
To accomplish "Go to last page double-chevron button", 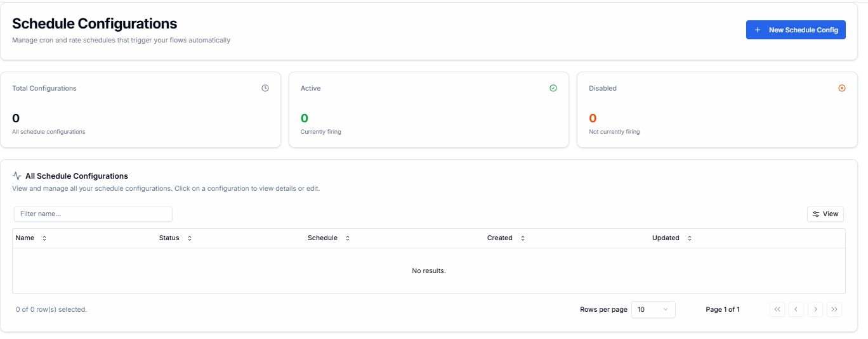I will (834, 309).
